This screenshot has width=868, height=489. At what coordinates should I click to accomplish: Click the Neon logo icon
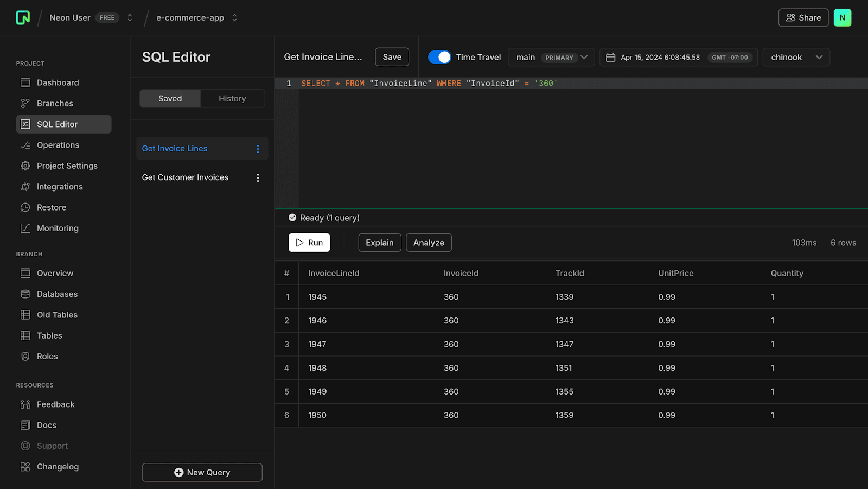click(x=23, y=17)
